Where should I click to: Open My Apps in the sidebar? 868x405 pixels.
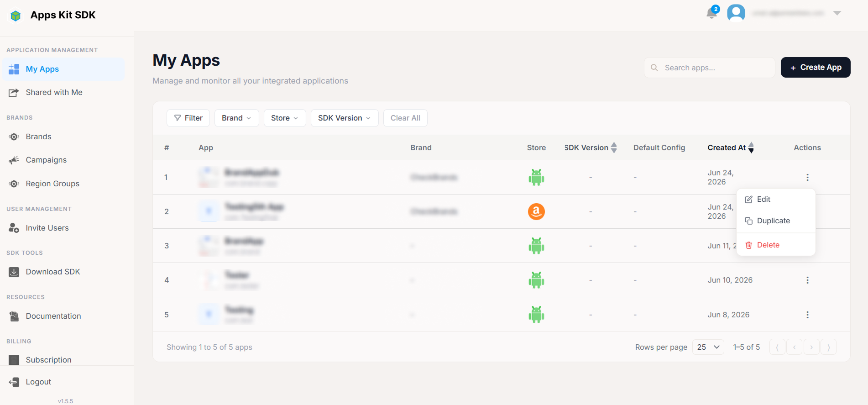click(x=63, y=69)
